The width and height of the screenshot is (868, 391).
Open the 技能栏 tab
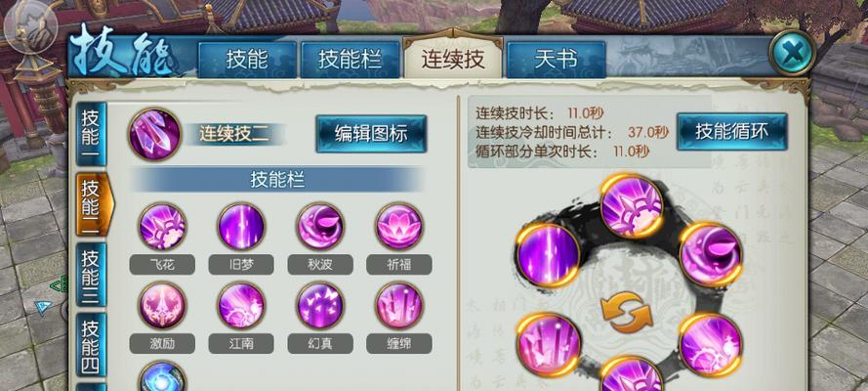tap(350, 60)
